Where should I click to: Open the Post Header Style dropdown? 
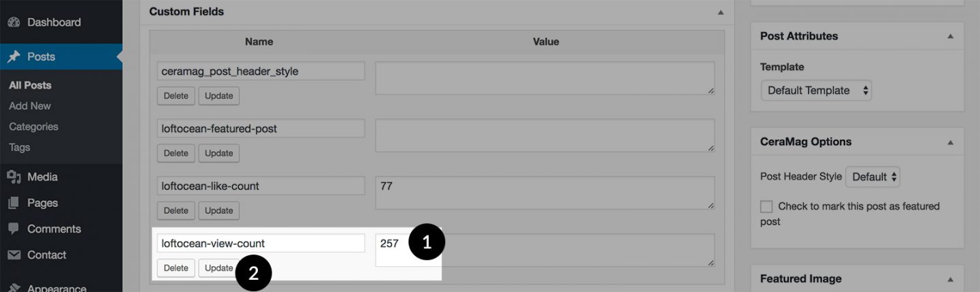click(x=872, y=177)
